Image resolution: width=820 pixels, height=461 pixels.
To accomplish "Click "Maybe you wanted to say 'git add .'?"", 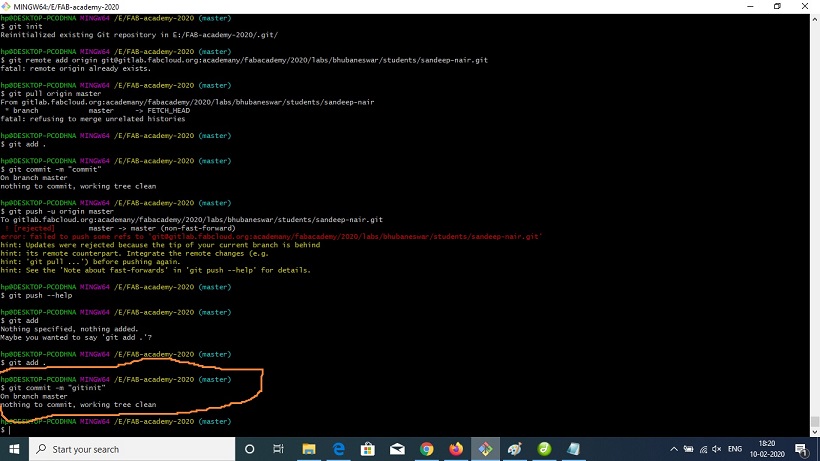I will 76,337.
